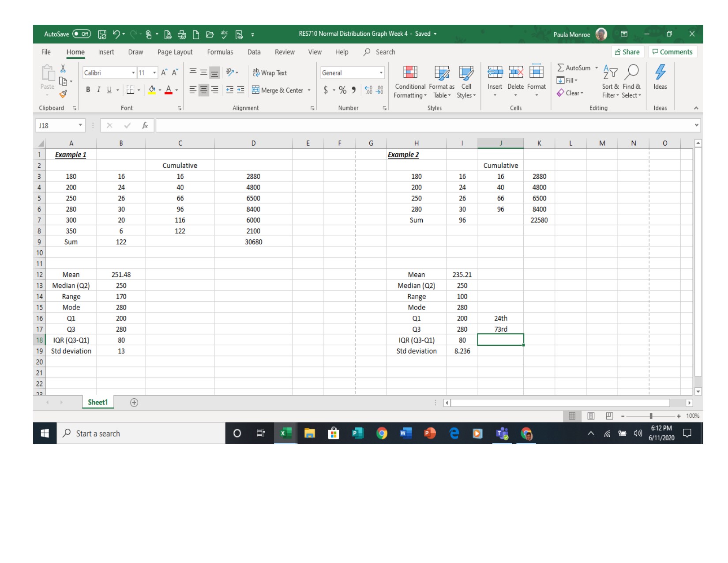Insert a function with fx button
The image size is (728, 563).
coord(145,125)
